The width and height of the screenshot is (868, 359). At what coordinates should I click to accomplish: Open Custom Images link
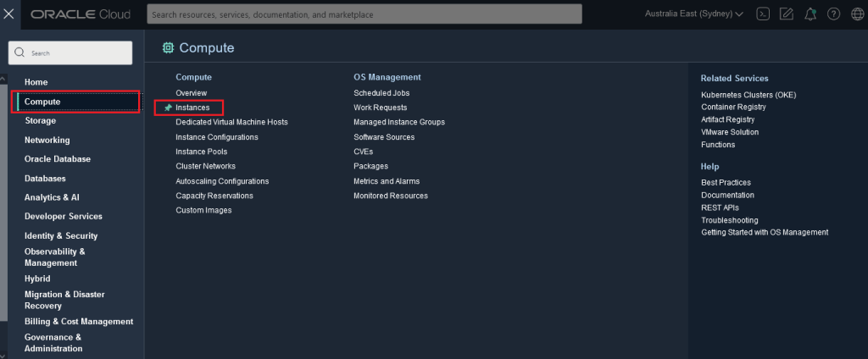click(203, 210)
